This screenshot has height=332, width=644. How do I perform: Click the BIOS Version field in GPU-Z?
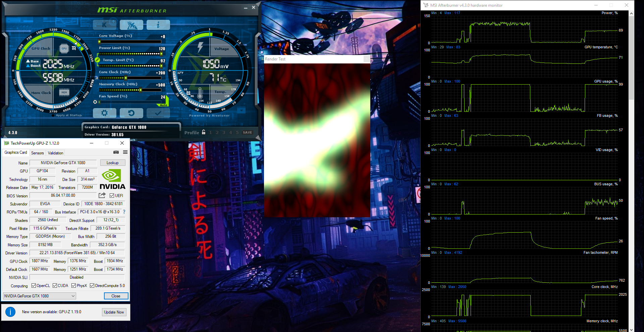pos(63,195)
